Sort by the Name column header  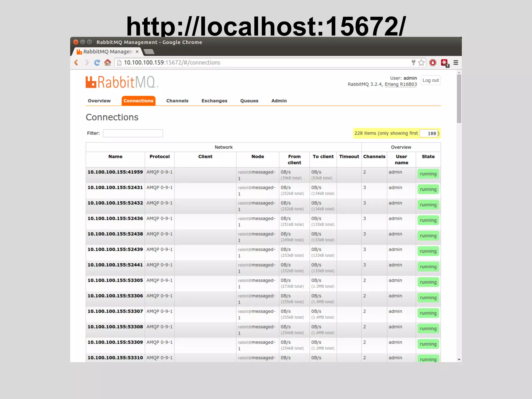[115, 157]
